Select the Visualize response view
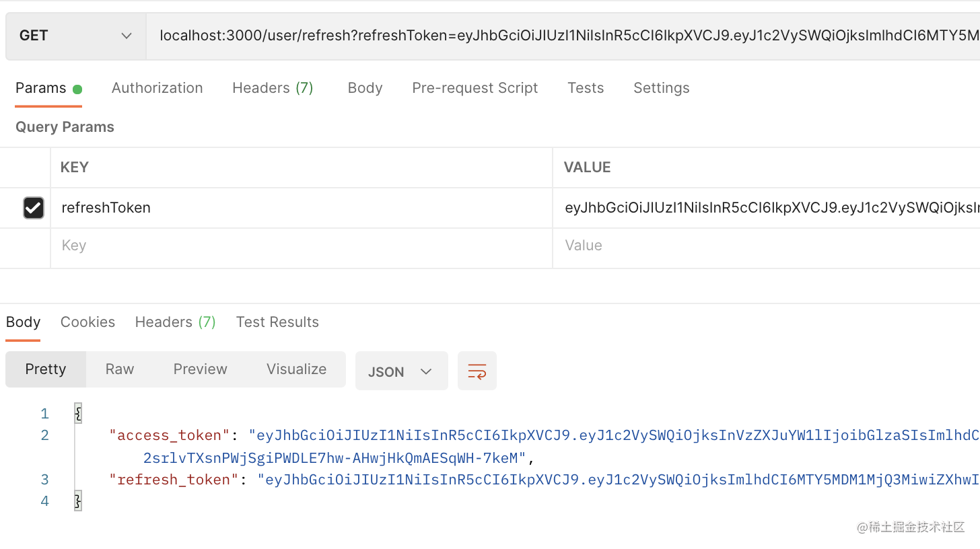The image size is (980, 549). pyautogui.click(x=296, y=369)
